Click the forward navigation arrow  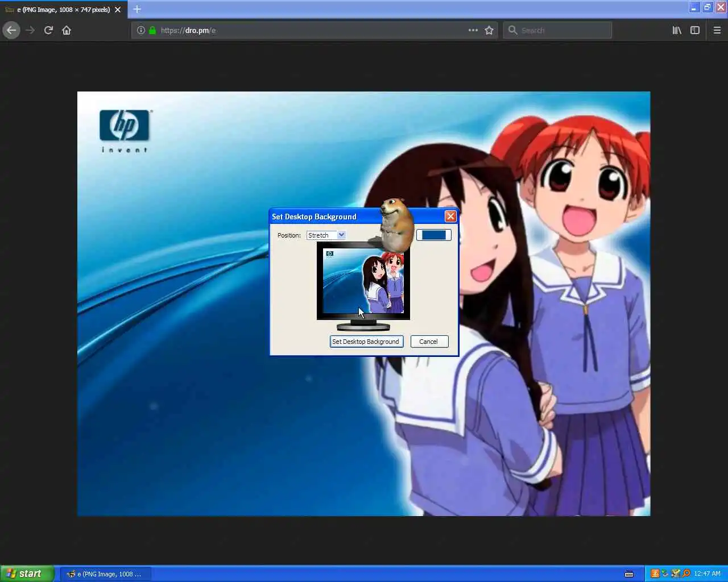30,30
